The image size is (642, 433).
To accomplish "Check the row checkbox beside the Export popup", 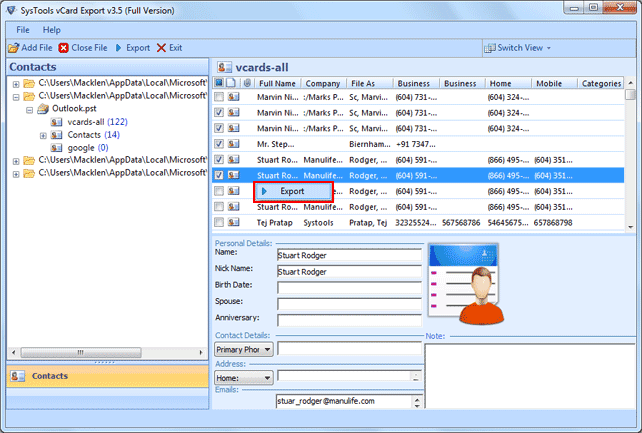I will click(219, 191).
